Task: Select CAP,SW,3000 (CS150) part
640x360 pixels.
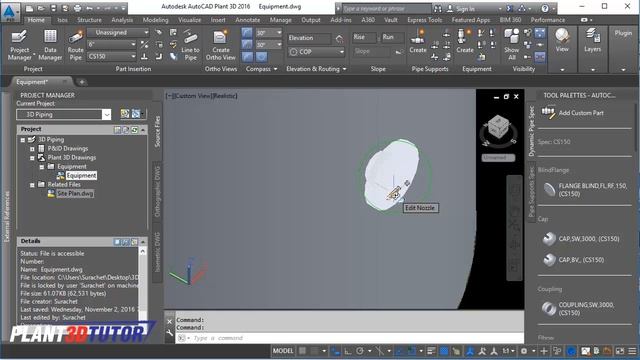Action: 582,239
